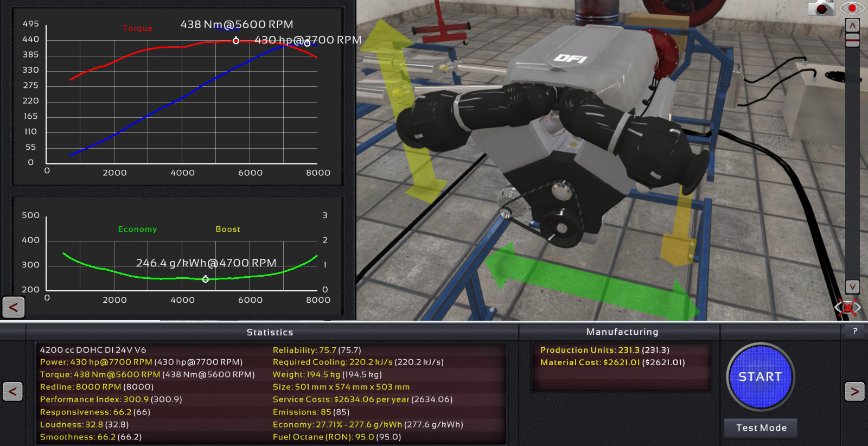Click the best economy marker at 4700 RPM
This screenshot has height=446, width=868.
(x=206, y=279)
